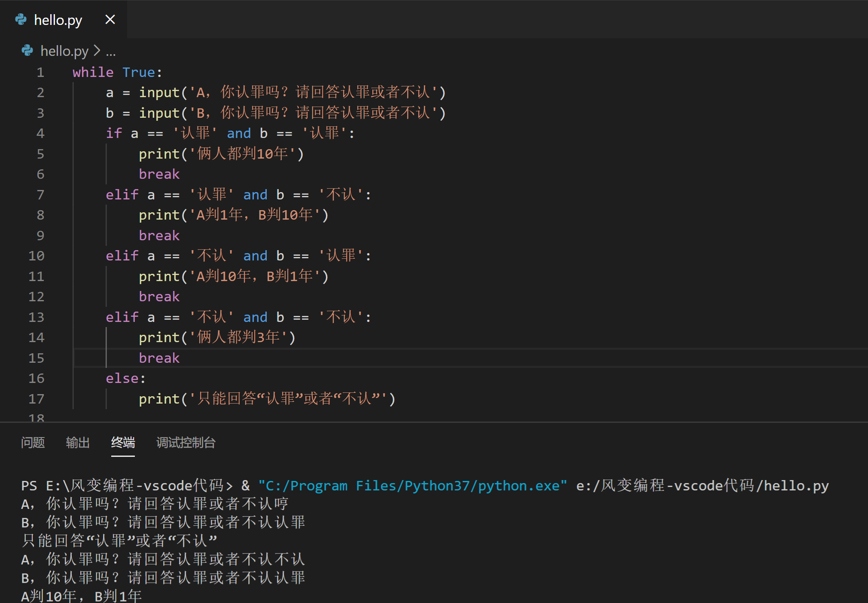Image resolution: width=868 pixels, height=603 pixels.
Task: Click the hello.py editor tab label
Action: click(x=58, y=19)
